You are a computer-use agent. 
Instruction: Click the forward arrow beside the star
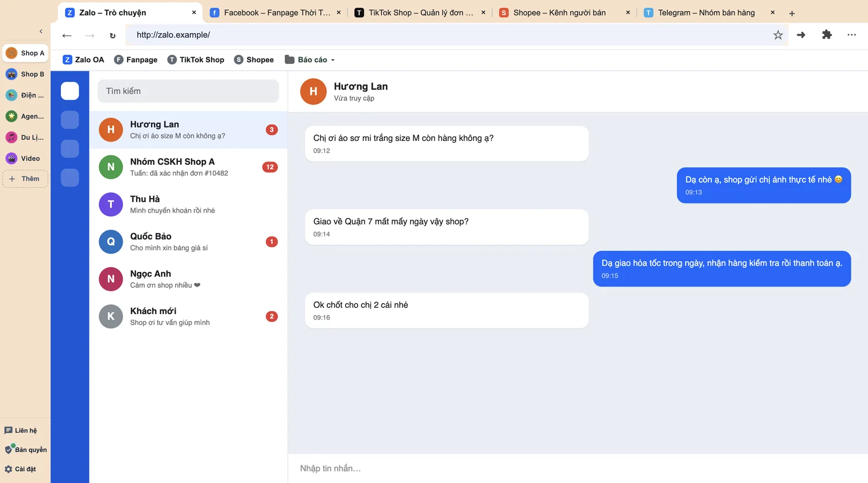[801, 35]
